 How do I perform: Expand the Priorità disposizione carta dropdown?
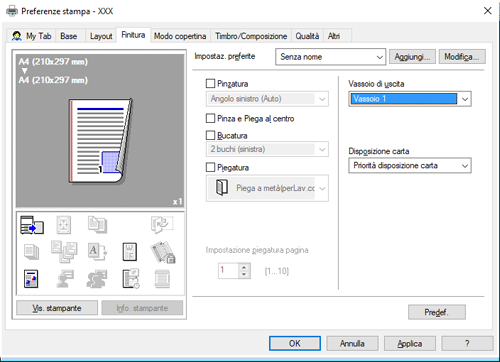[x=410, y=165]
